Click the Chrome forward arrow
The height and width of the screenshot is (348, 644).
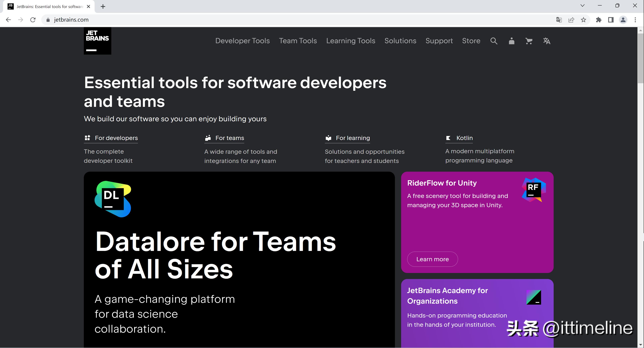click(20, 20)
